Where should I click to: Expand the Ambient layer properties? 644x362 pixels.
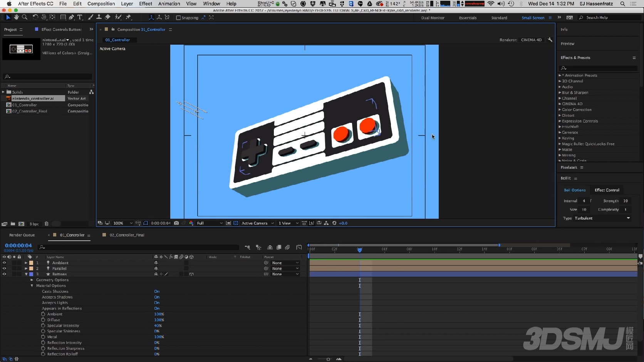[26, 263]
